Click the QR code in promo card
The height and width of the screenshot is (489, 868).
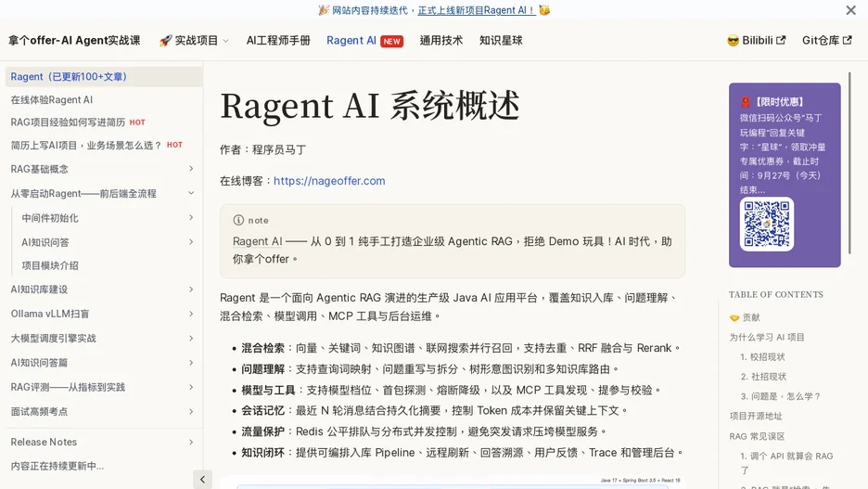(767, 224)
